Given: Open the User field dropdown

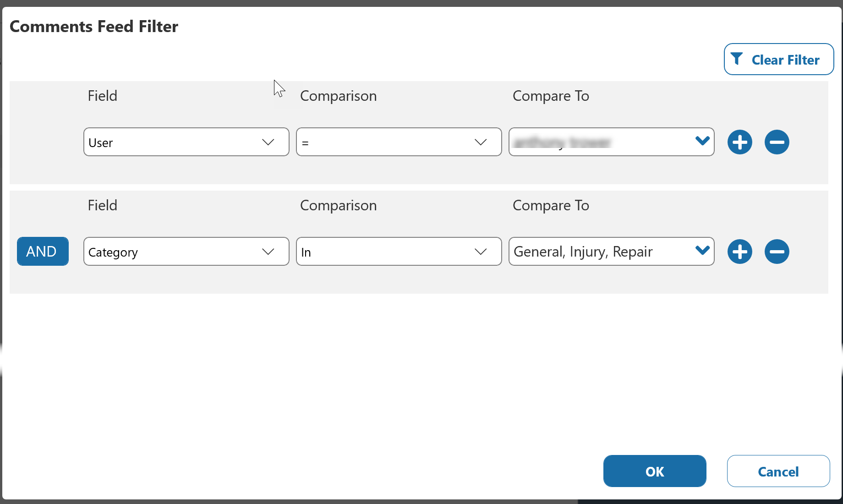Looking at the screenshot, I should click(x=186, y=142).
